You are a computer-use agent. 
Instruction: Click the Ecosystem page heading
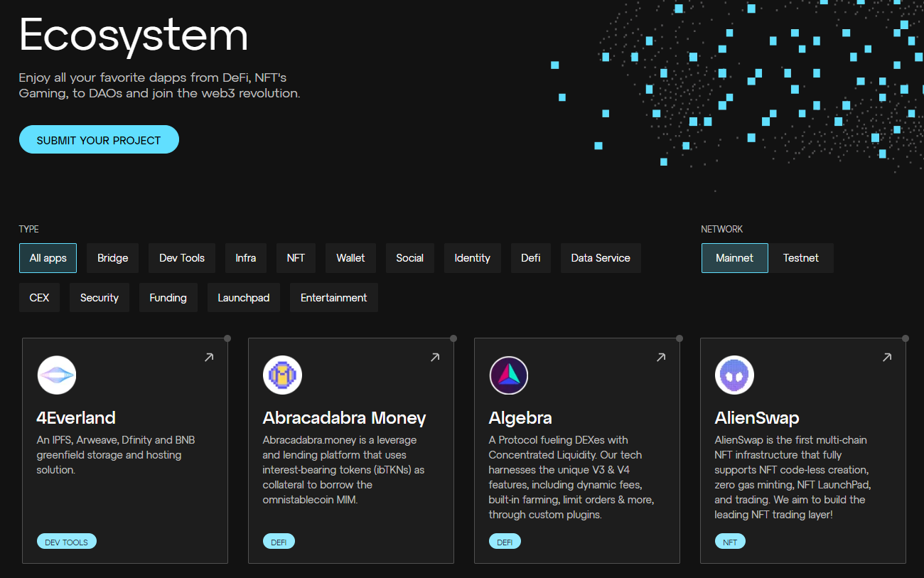coord(134,35)
